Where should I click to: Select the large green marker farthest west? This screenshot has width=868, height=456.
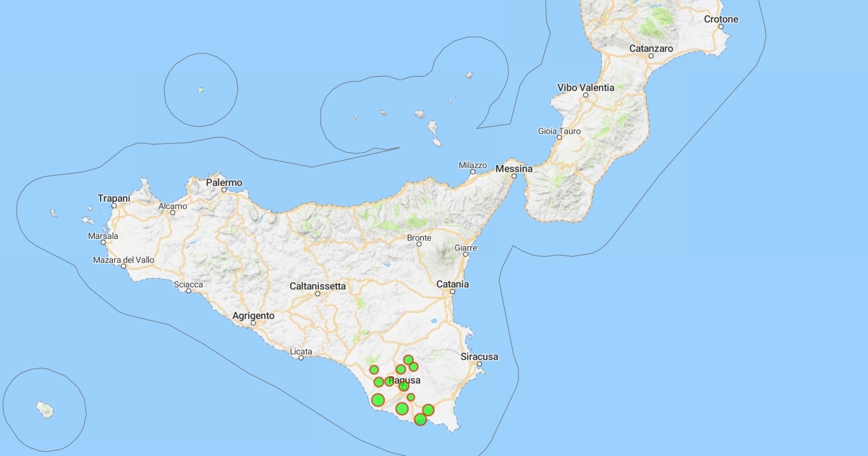(378, 400)
